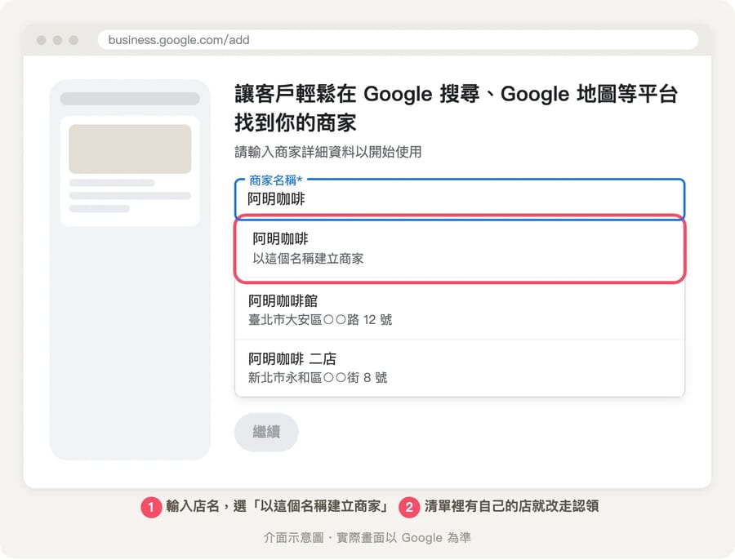
Task: Click the red window close dot
Action: [42, 40]
